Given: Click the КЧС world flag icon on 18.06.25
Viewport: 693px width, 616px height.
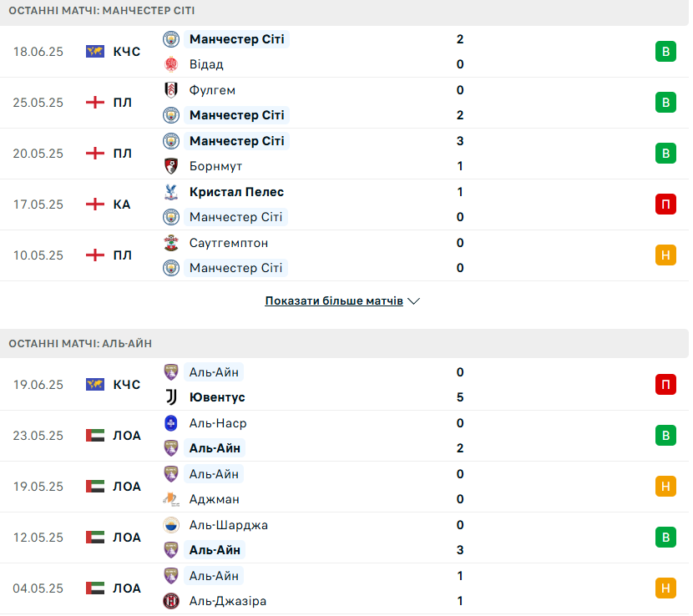Looking at the screenshot, I should click(95, 52).
